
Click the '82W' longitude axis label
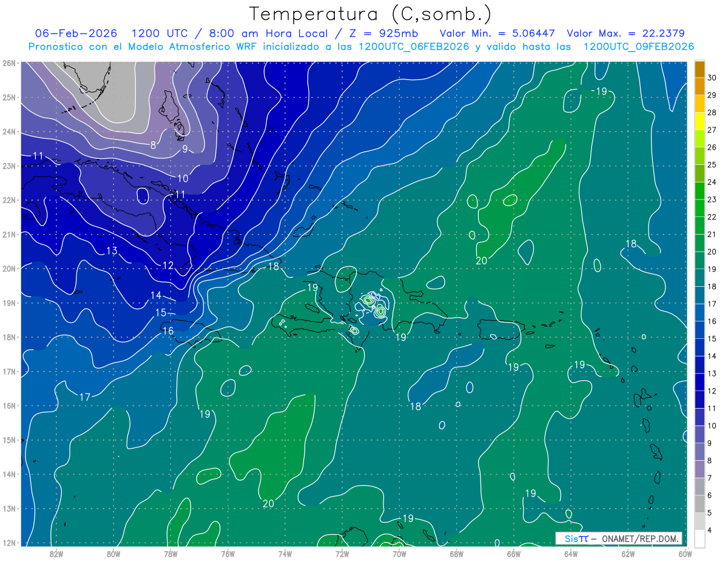click(56, 554)
